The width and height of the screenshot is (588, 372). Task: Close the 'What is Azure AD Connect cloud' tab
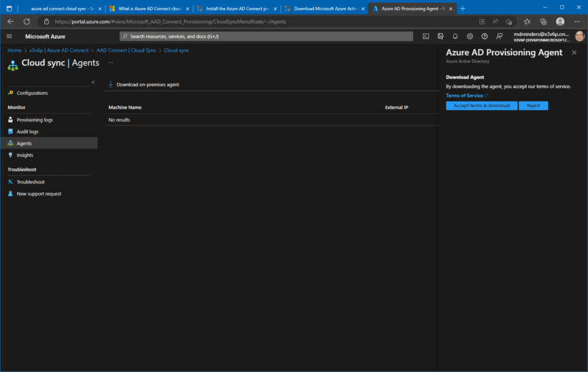point(188,9)
